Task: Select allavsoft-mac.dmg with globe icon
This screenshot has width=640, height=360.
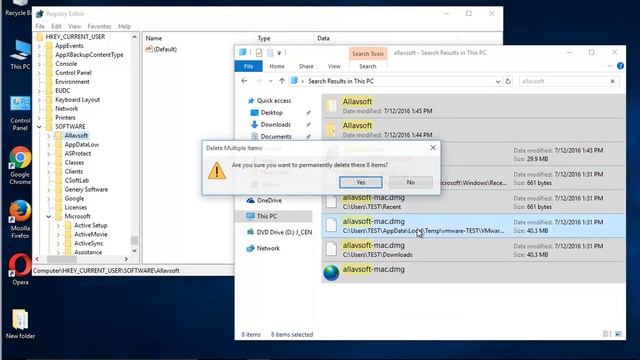Action: (473, 273)
